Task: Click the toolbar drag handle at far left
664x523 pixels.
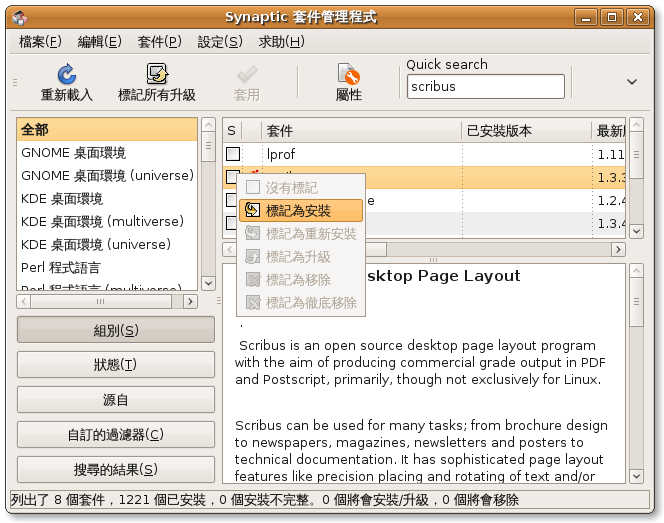Action: pos(15,82)
